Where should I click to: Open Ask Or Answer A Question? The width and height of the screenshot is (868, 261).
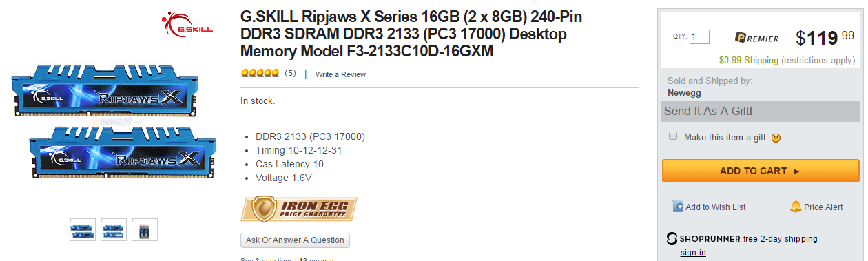[295, 240]
